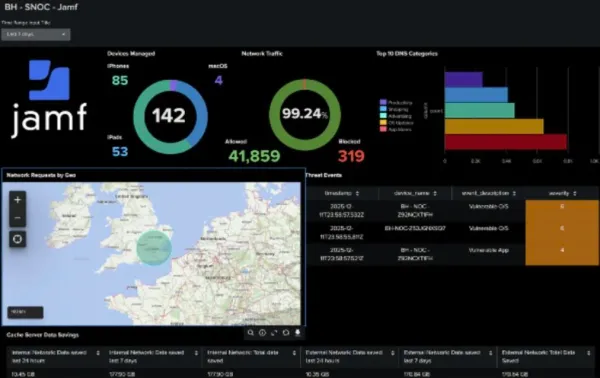Click the 99.24% network traffic donut

tap(305, 115)
